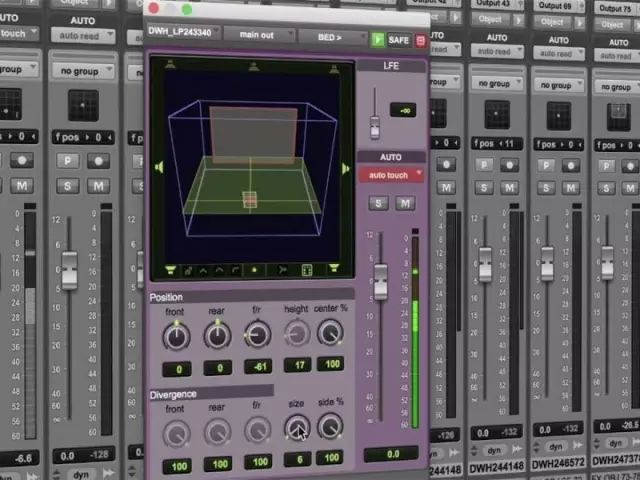
Task: Click the bottom right rear speaker icon
Action: coord(334,269)
